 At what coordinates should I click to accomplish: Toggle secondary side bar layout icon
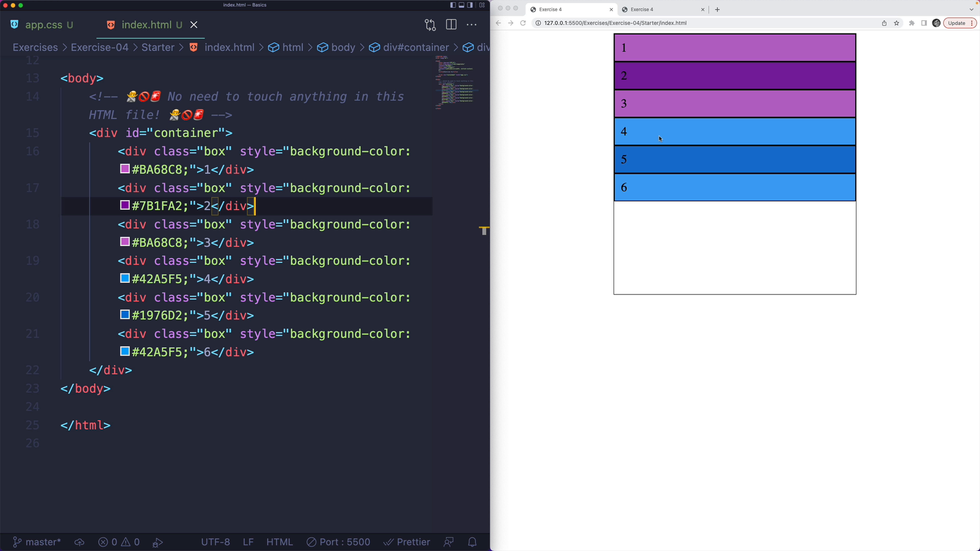coord(470,5)
